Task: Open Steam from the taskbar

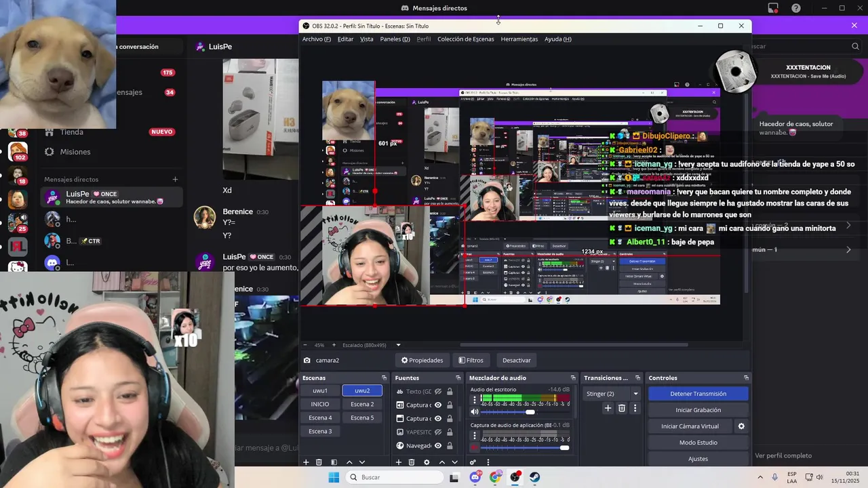Action: tap(535, 477)
